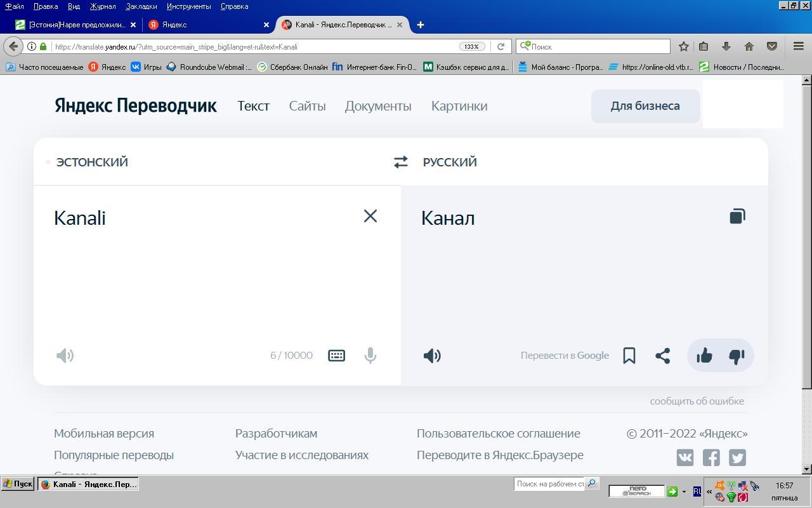
Task: Copy the translation Канал
Action: coord(737,217)
